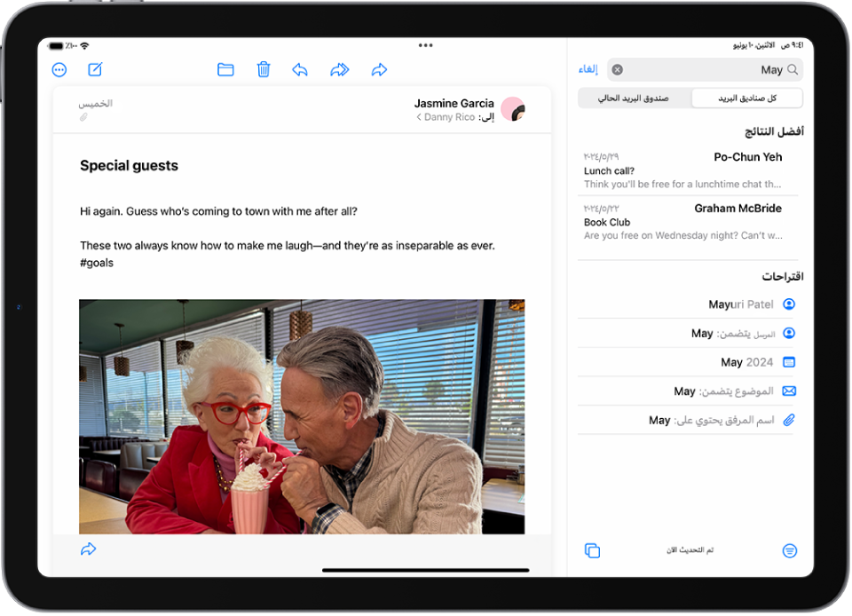Compose a new message
This screenshot has height=616, width=852.
tap(95, 69)
